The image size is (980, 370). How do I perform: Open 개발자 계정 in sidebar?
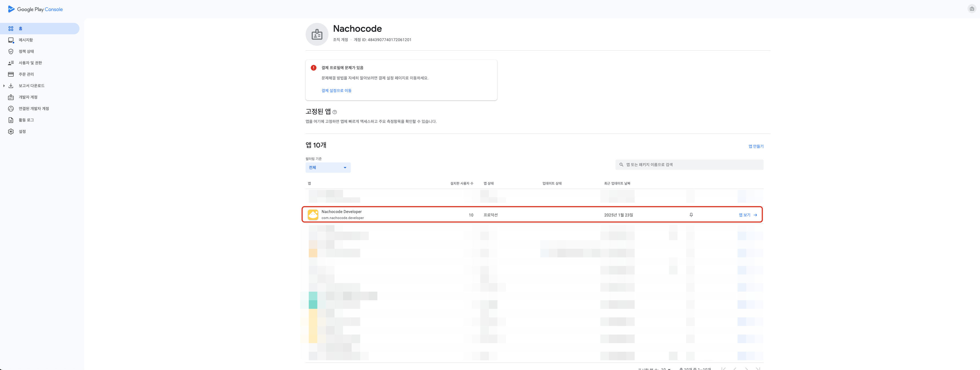[28, 97]
